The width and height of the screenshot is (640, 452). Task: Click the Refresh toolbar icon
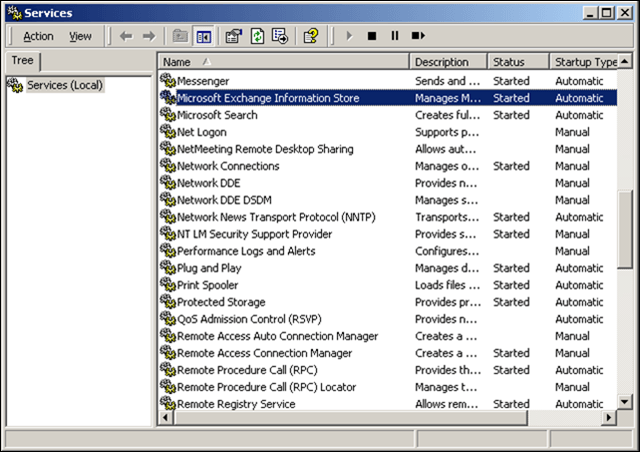[257, 36]
